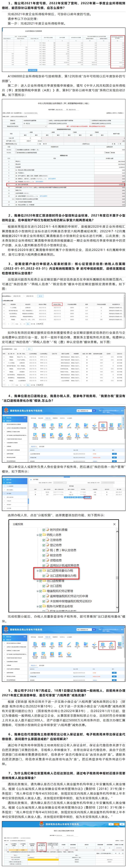
Task: Toggle the 纳税人信息 checkbox
Action: (x=41, y=535)
